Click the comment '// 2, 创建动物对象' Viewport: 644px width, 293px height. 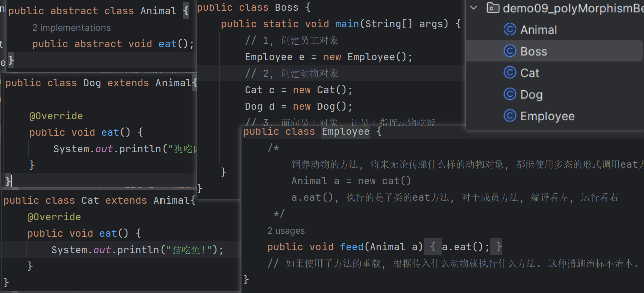coord(291,73)
